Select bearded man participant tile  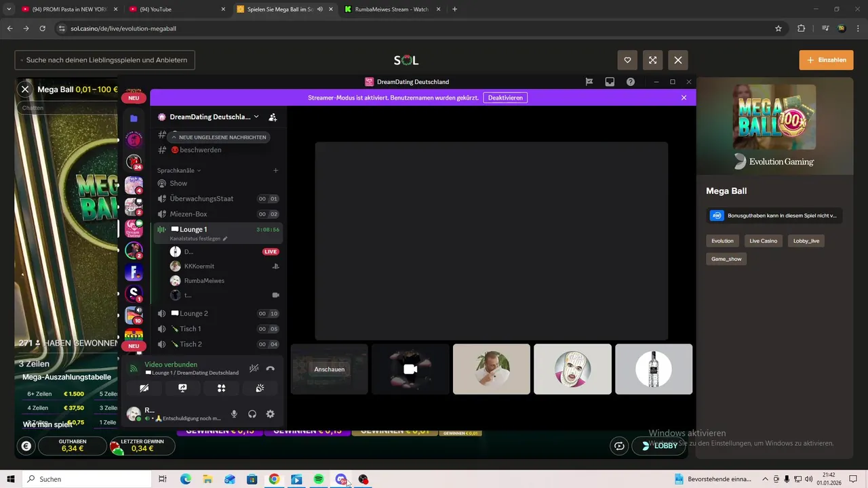[492, 369]
